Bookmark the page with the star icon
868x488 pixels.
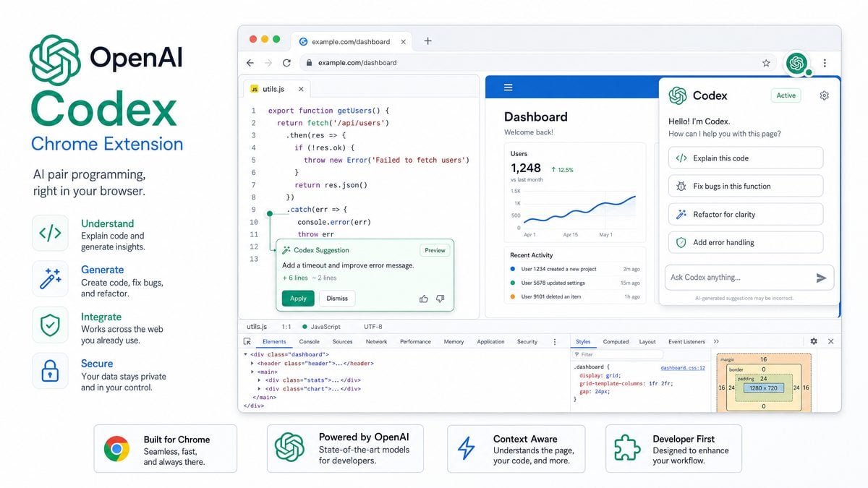tap(766, 63)
